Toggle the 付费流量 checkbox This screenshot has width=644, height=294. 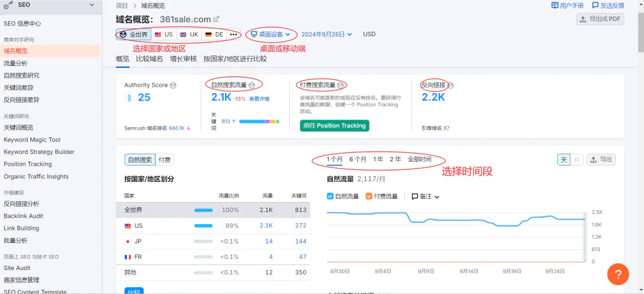[369, 196]
